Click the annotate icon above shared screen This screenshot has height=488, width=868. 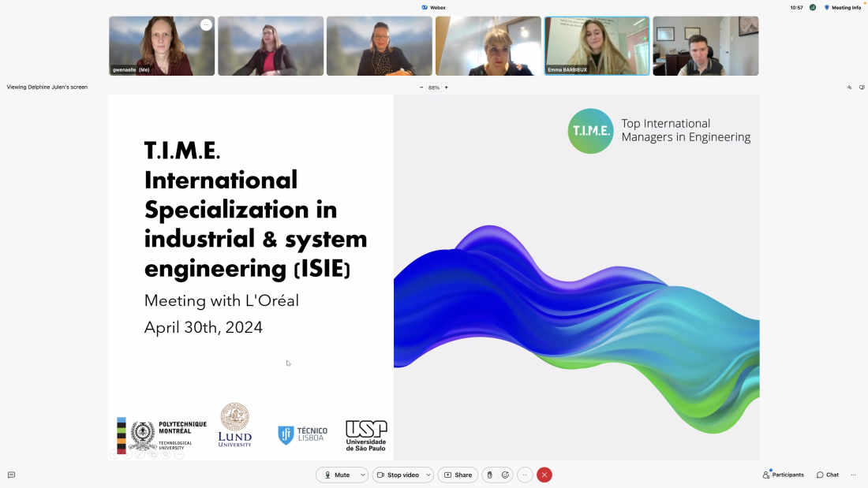[849, 88]
